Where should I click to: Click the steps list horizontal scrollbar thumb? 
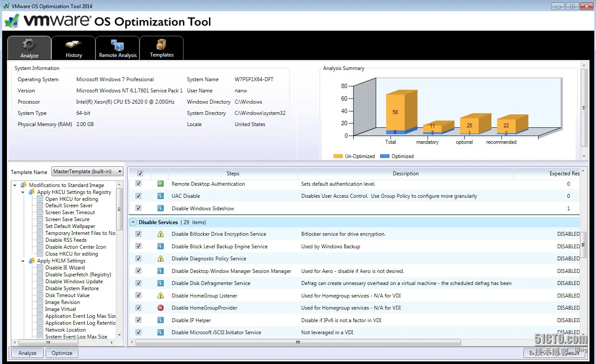pos(298,342)
